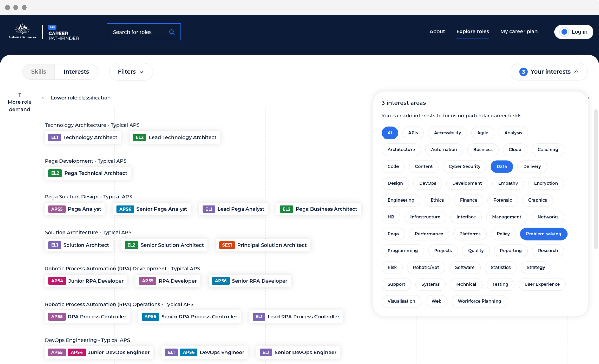Click the left arrow beside Lower role classification
The image size is (599, 364).
click(45, 98)
